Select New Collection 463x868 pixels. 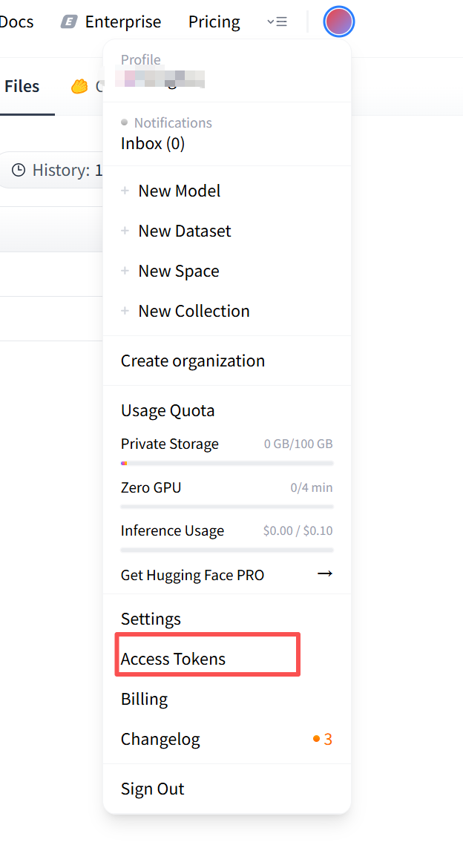point(194,311)
